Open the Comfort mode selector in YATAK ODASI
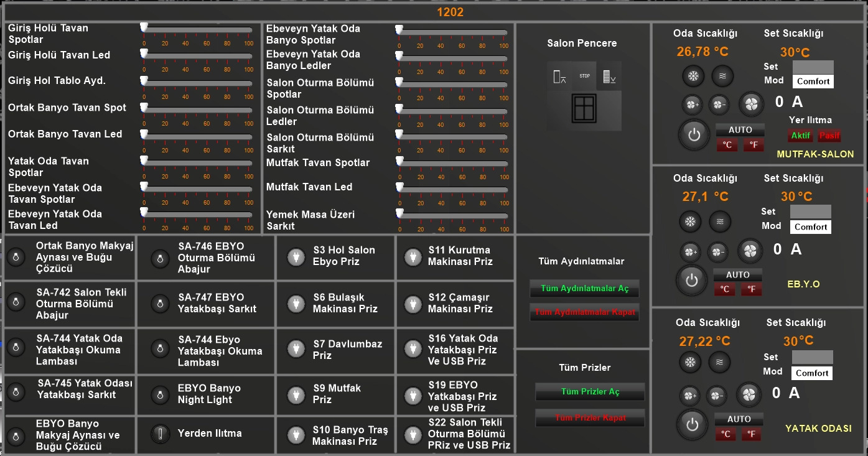The height and width of the screenshot is (456, 868). point(812,373)
